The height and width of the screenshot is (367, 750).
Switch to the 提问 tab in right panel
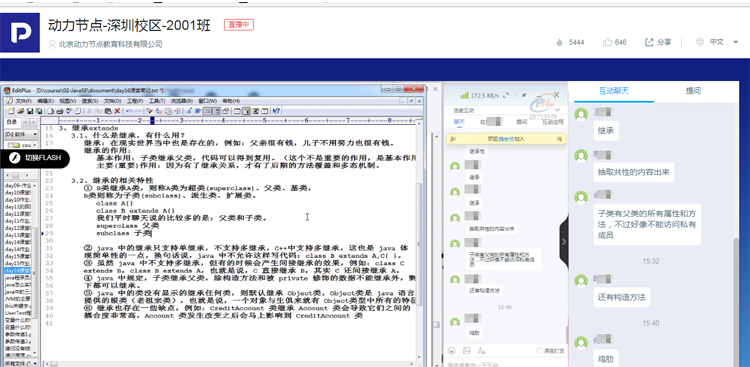[x=693, y=91]
